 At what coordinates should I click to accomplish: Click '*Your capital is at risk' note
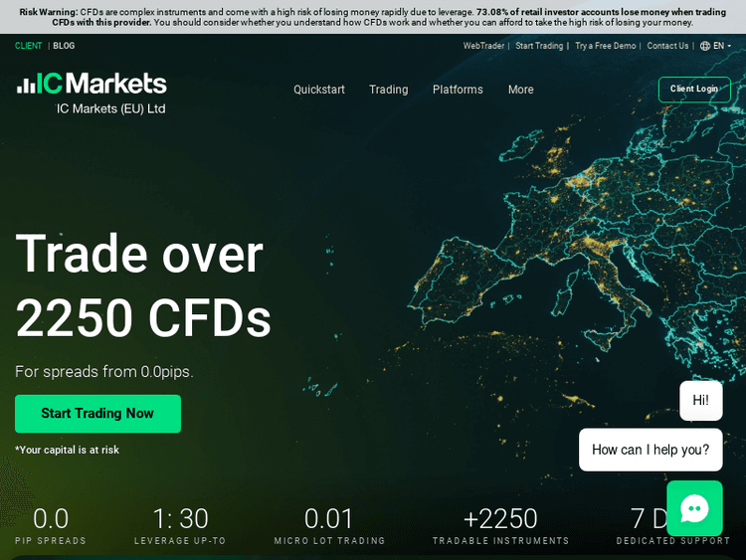click(x=67, y=450)
